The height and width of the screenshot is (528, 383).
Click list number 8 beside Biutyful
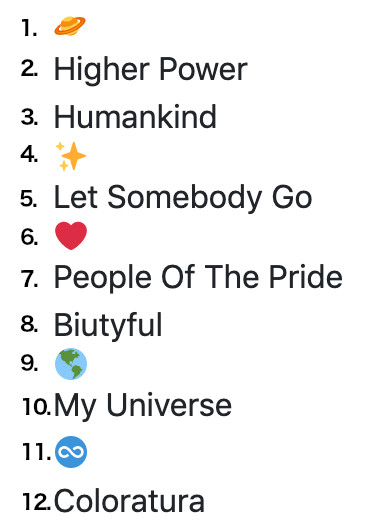(29, 324)
